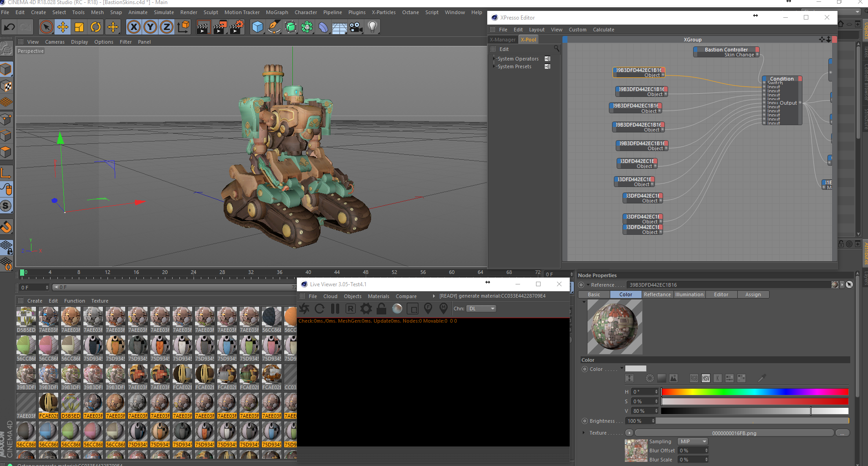Open Calculate menu in XPresso Editor
The image size is (868, 466).
point(603,30)
